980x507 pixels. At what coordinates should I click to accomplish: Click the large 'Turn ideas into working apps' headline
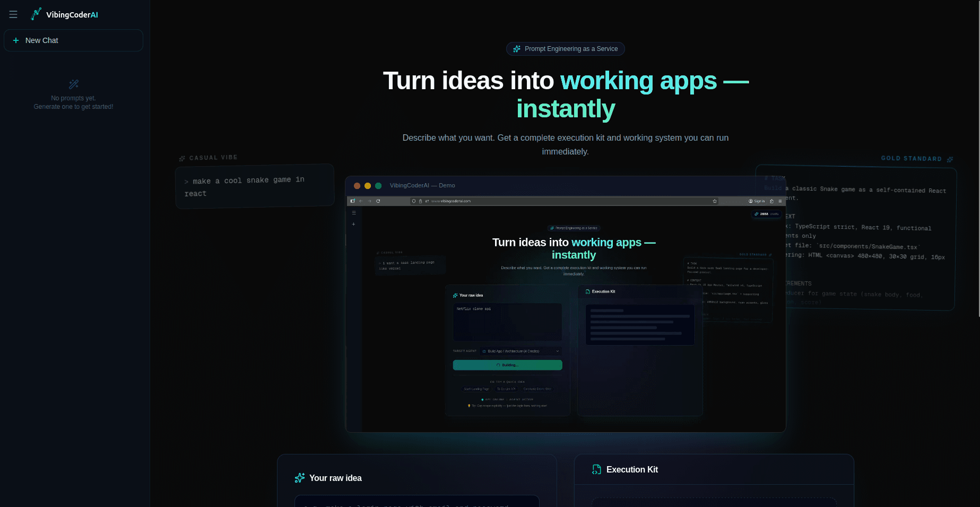pos(566,94)
